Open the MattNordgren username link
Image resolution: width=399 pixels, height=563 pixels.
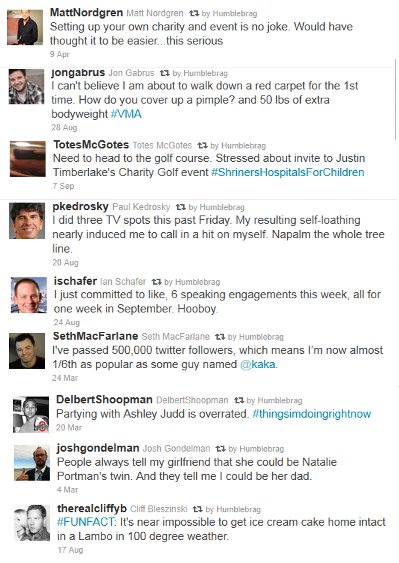[86, 13]
